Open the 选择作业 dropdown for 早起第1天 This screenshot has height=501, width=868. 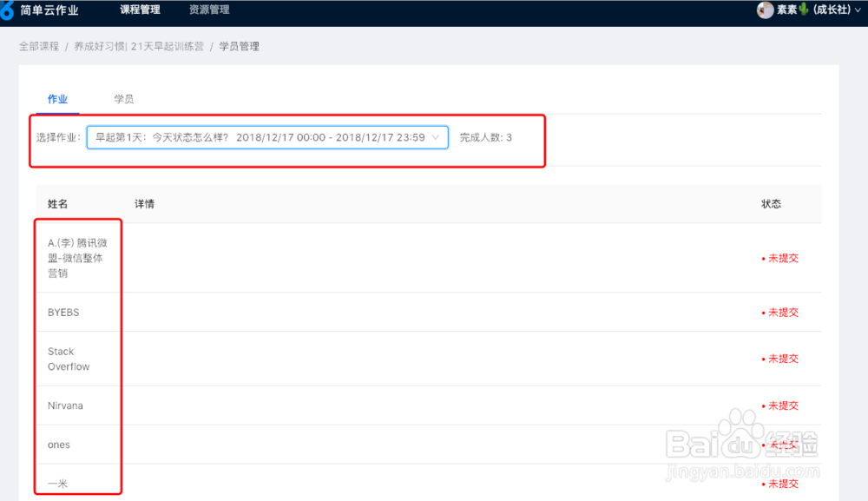pyautogui.click(x=267, y=137)
